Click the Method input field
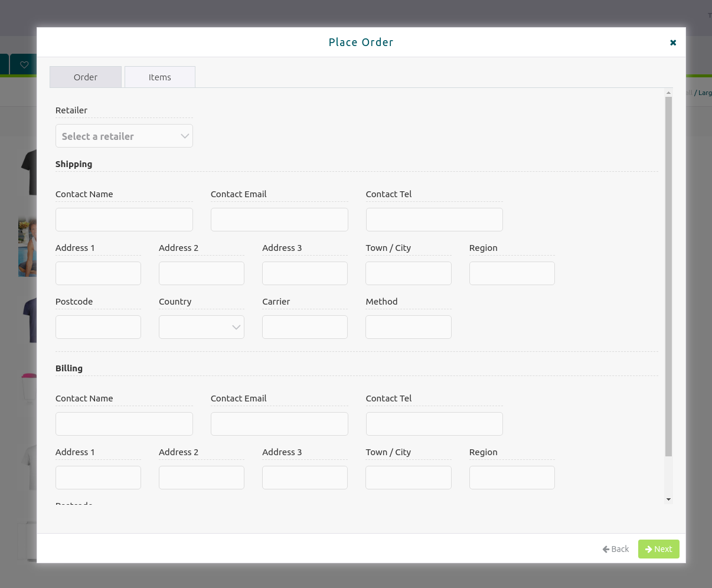Viewport: 712px width, 588px height. pyautogui.click(x=409, y=327)
